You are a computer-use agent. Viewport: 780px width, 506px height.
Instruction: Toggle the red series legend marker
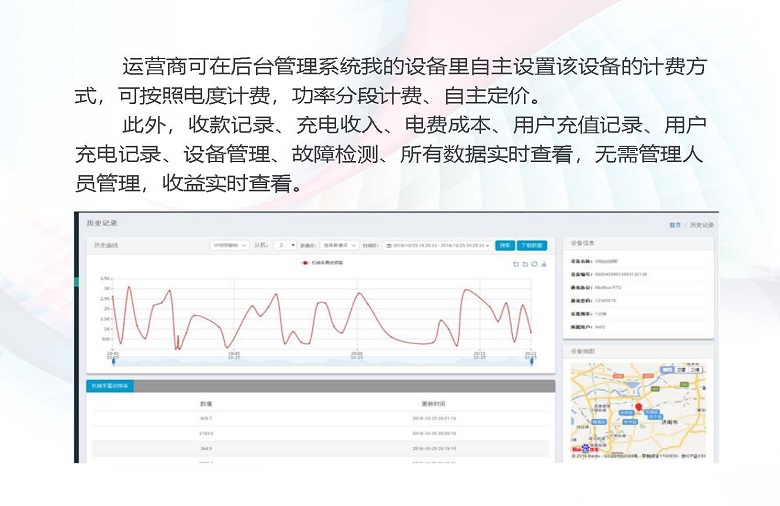coord(304,263)
